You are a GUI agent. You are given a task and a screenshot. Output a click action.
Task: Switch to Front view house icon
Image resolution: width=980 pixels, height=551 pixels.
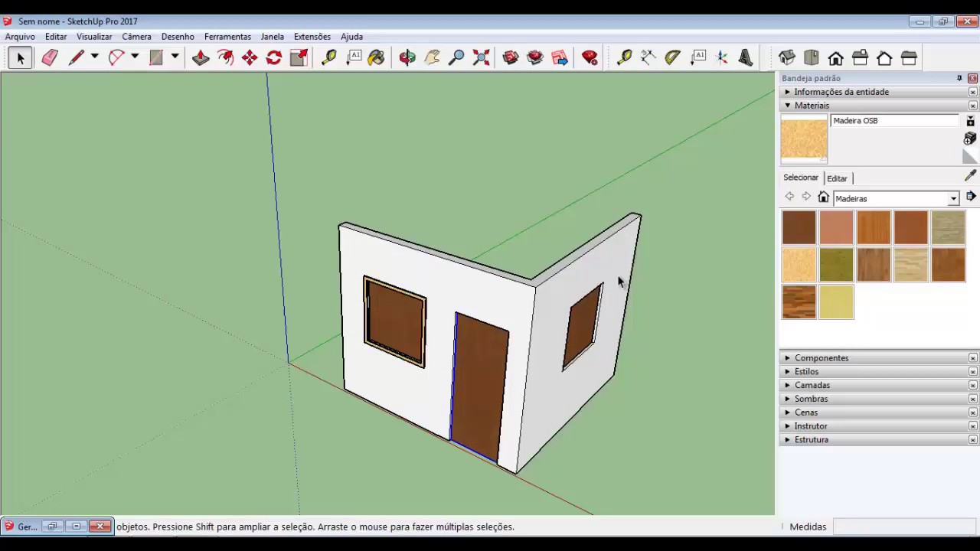tap(836, 57)
